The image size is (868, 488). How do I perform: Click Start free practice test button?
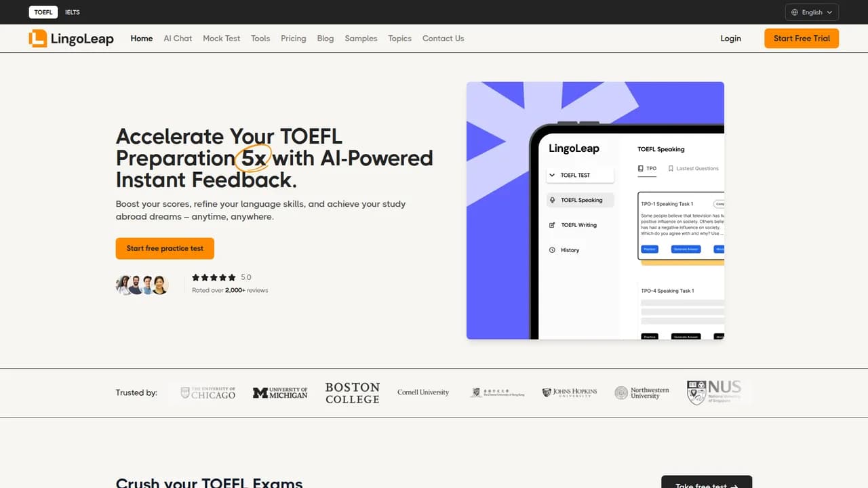point(165,249)
